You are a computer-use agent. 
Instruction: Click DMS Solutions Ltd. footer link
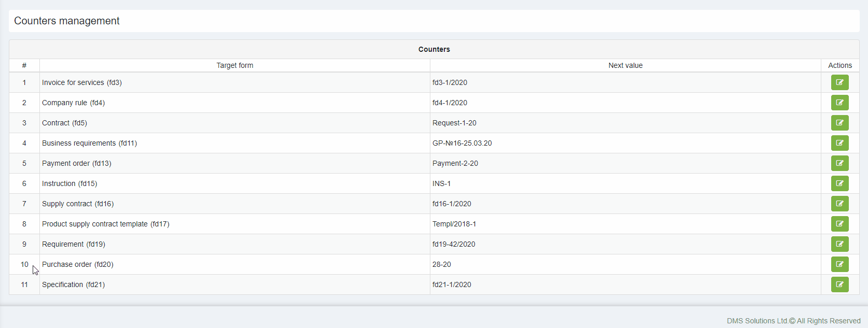[757, 321]
